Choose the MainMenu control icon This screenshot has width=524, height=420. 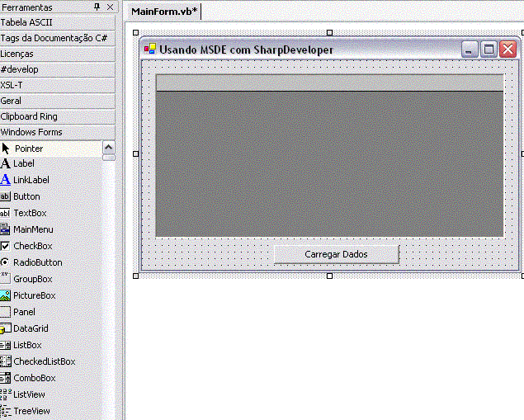pos(5,229)
